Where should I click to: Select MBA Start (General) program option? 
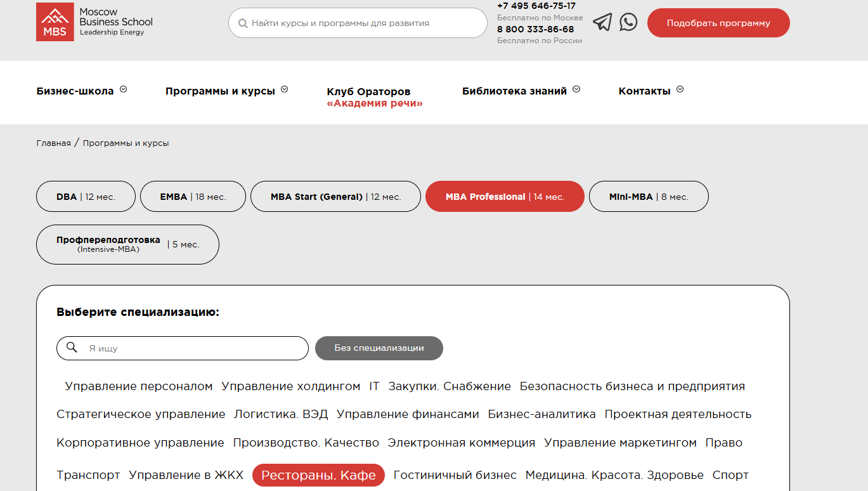coord(335,197)
